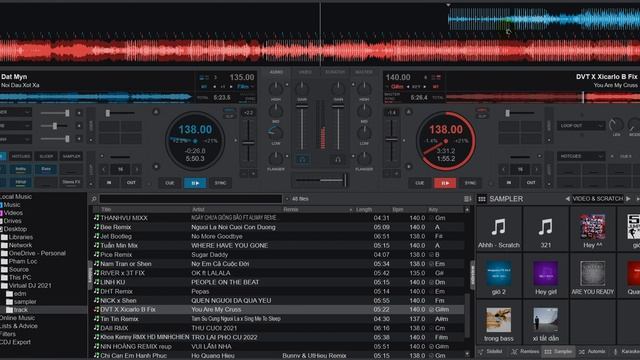Open the LOOP OUT effect dropdown
Viewport: 640px width, 360px height.
(x=580, y=126)
